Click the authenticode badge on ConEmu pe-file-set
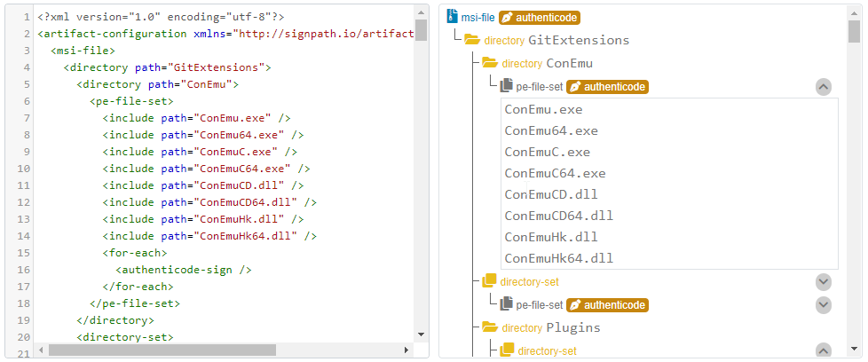This screenshot has height=362, width=868. click(607, 87)
